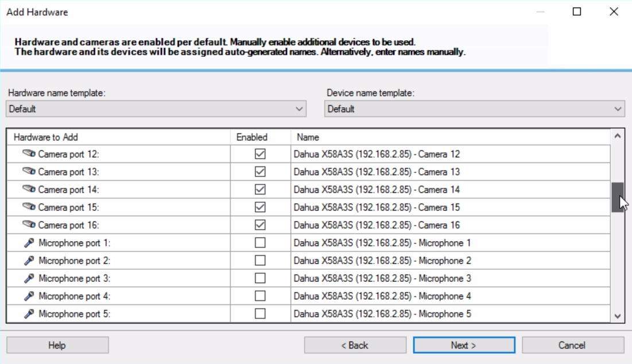Select the microphone icon beside Microphone port 3
The height and width of the screenshot is (364, 632).
tap(29, 278)
